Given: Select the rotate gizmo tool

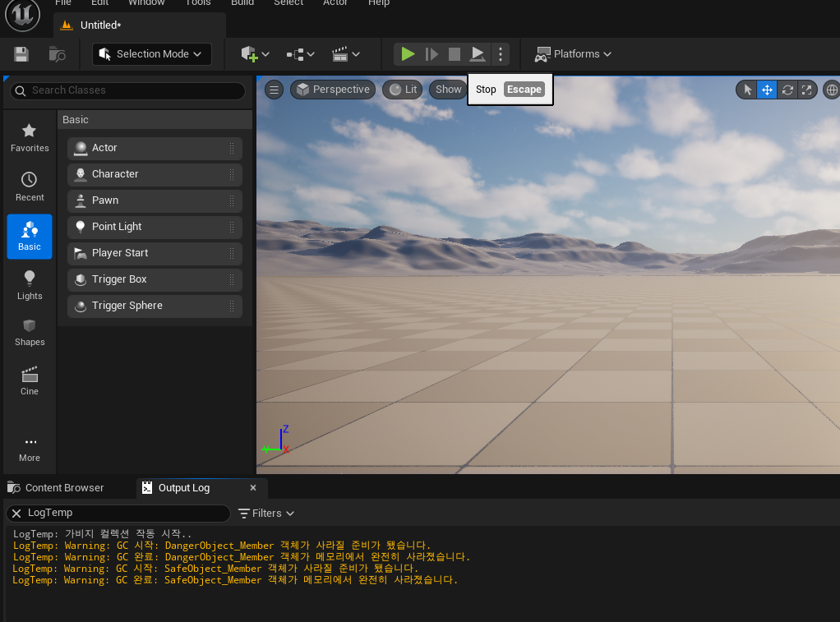Looking at the screenshot, I should [x=787, y=90].
